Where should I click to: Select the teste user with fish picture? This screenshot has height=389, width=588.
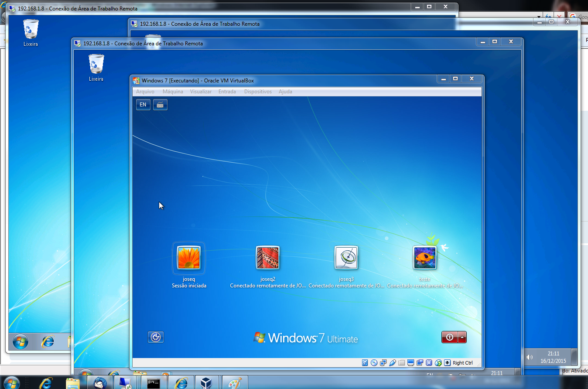click(x=424, y=258)
